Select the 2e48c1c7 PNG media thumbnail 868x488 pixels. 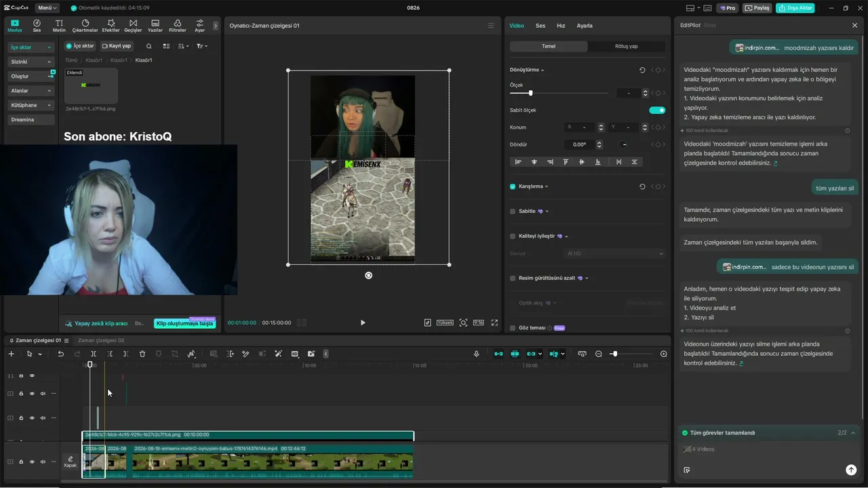coord(91,85)
